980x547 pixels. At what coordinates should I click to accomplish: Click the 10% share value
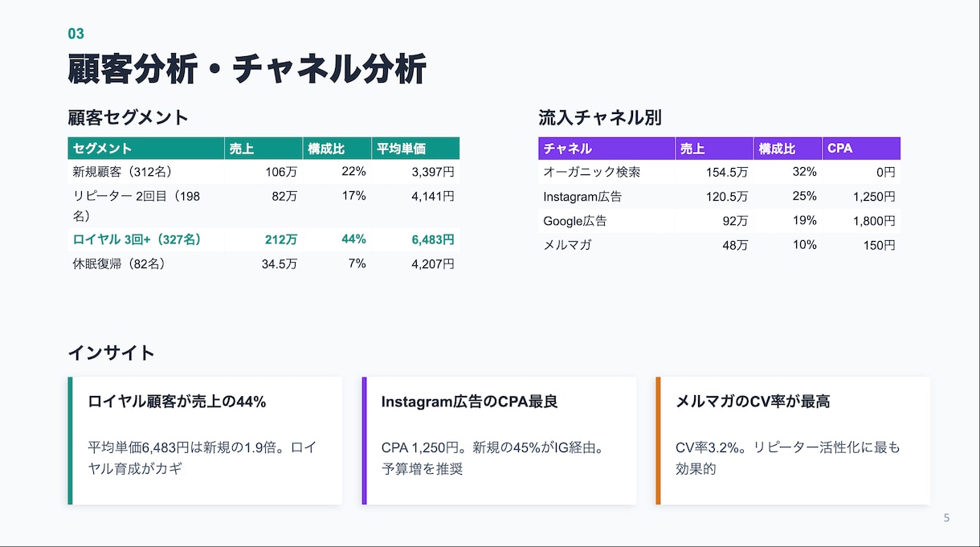point(804,245)
